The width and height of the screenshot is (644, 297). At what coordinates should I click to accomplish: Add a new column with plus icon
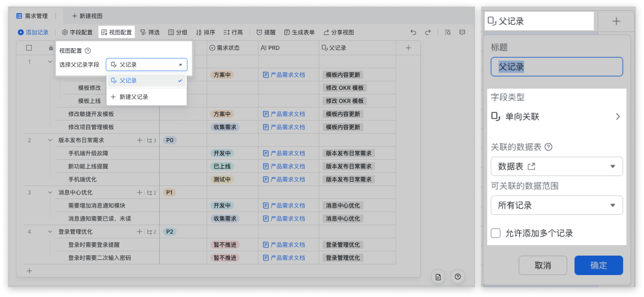(x=408, y=48)
